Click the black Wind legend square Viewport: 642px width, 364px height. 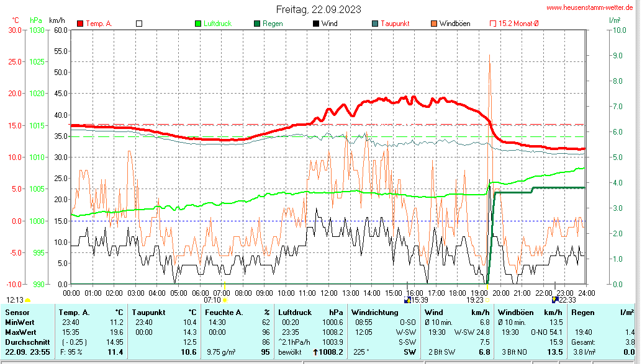click(316, 24)
